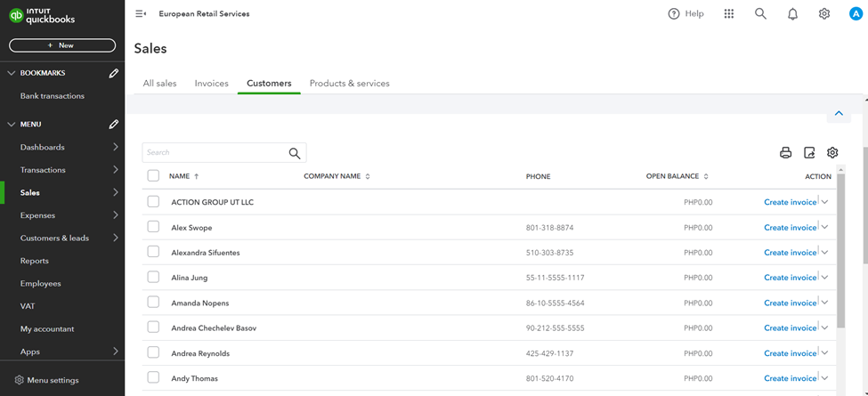Screen dimensions: 868x396
Task: Switch to the Invoices tab
Action: click(212, 84)
